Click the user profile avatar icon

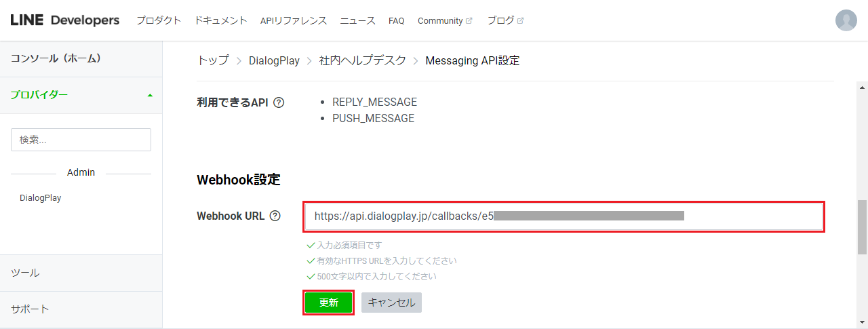click(x=846, y=20)
